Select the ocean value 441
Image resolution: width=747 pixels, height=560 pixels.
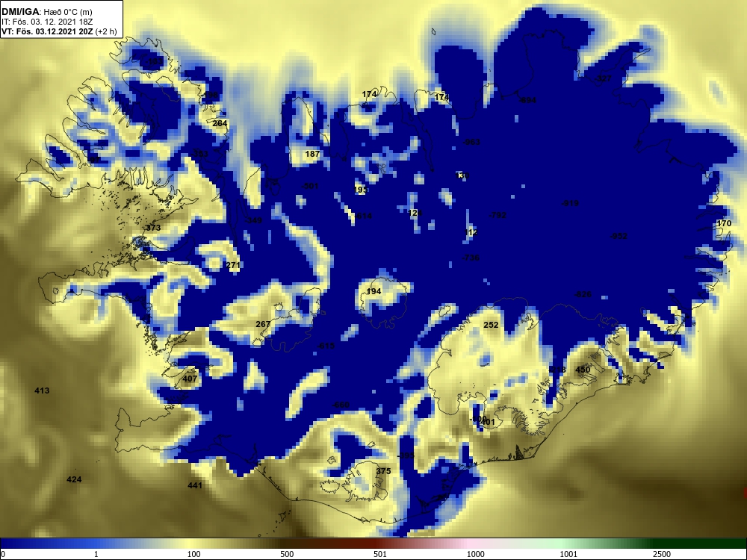pos(195,485)
